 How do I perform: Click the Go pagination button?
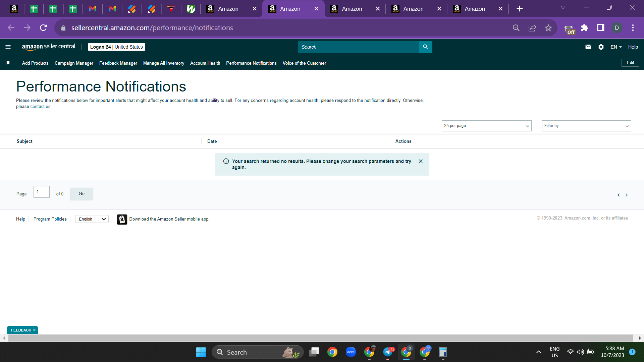pyautogui.click(x=82, y=194)
